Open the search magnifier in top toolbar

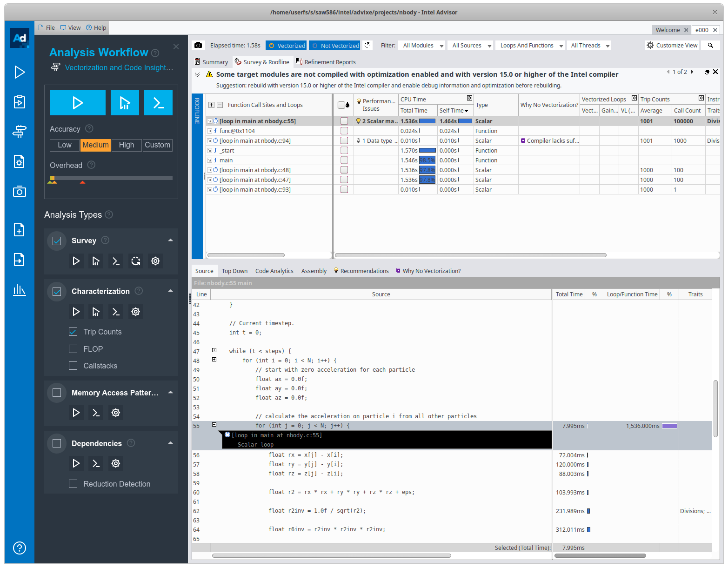point(710,45)
